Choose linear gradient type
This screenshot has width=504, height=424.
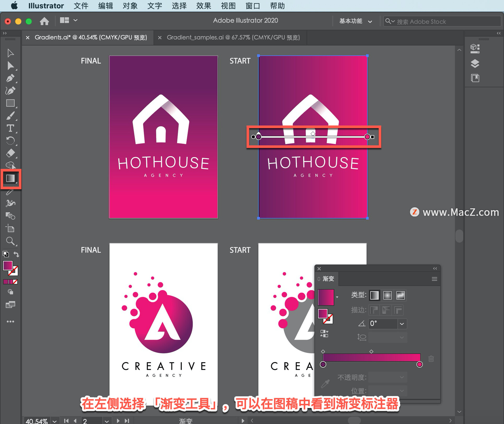tap(374, 295)
